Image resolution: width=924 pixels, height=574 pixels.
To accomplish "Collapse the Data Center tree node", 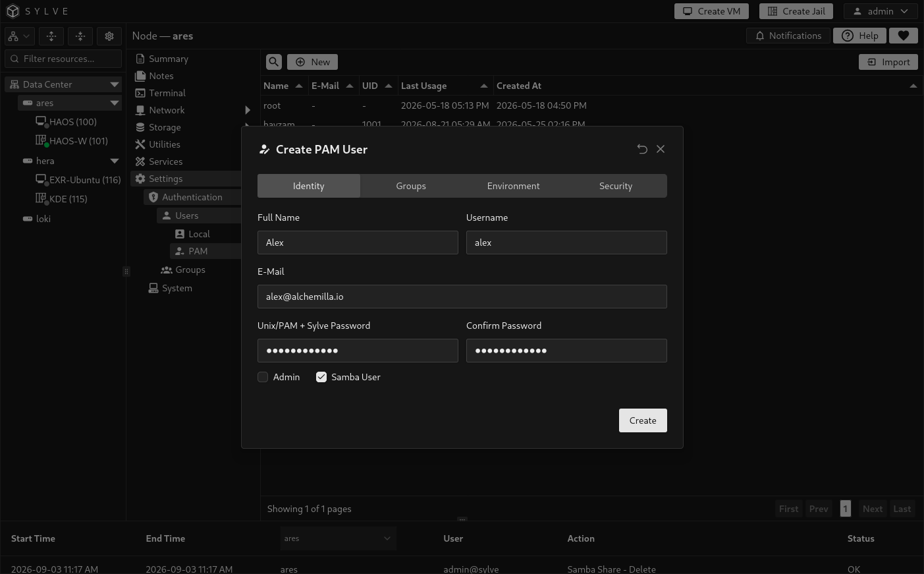I will coord(115,84).
